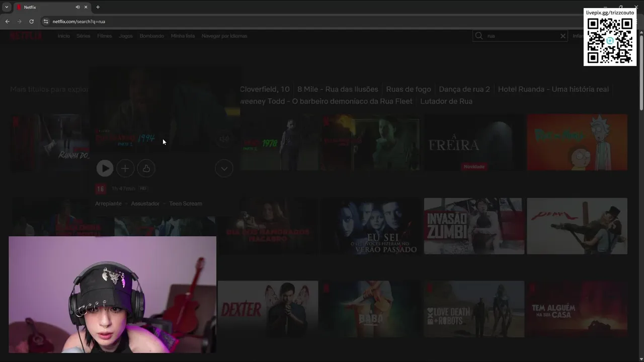Open Minha lista menu item
The width and height of the screenshot is (644, 362).
point(183,36)
